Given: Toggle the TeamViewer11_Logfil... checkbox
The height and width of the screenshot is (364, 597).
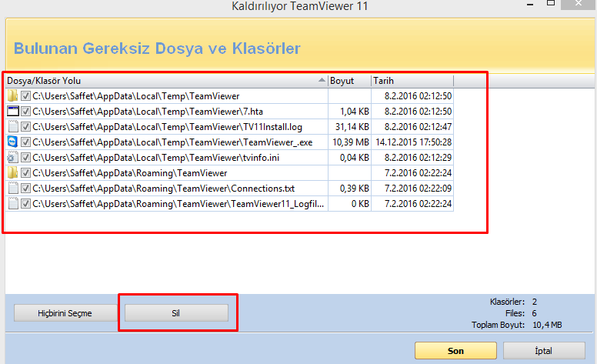Looking at the screenshot, I should coord(25,204).
